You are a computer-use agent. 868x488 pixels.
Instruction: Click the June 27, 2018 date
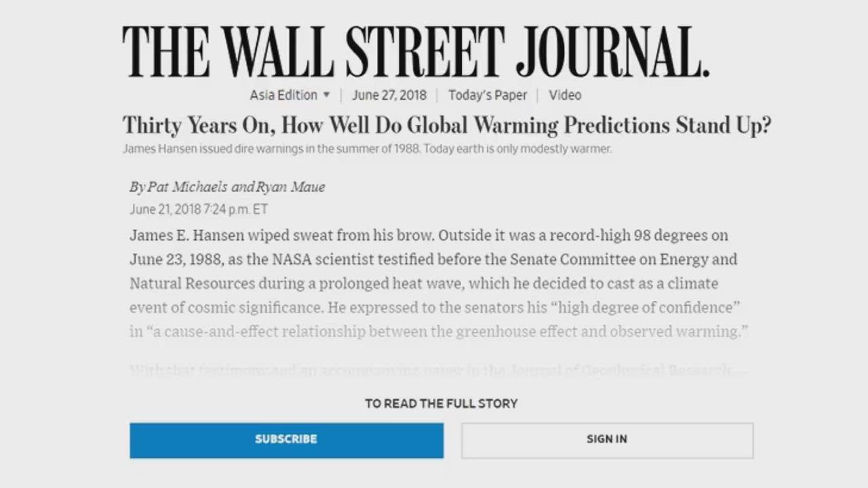click(x=389, y=95)
